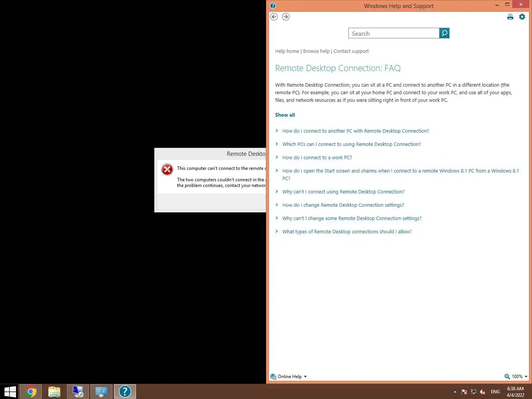The image size is (532, 399).
Task: Maximize the Help and Support window
Action: click(x=507, y=5)
